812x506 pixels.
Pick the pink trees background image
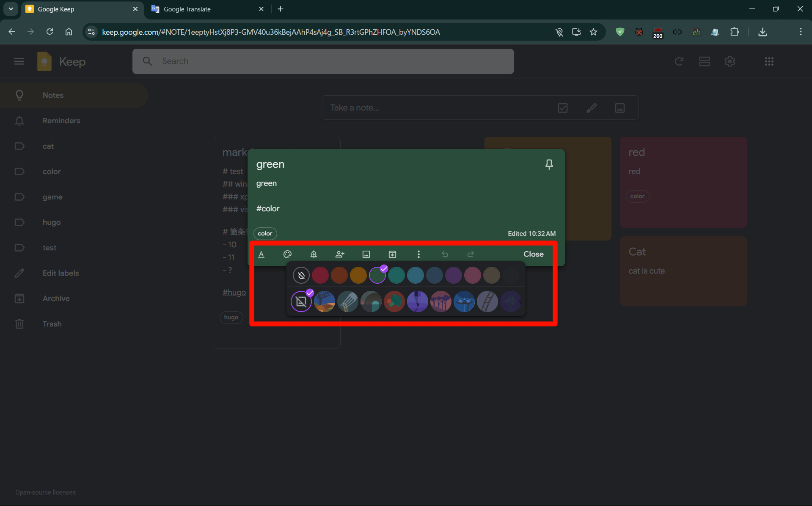pyautogui.click(x=441, y=301)
